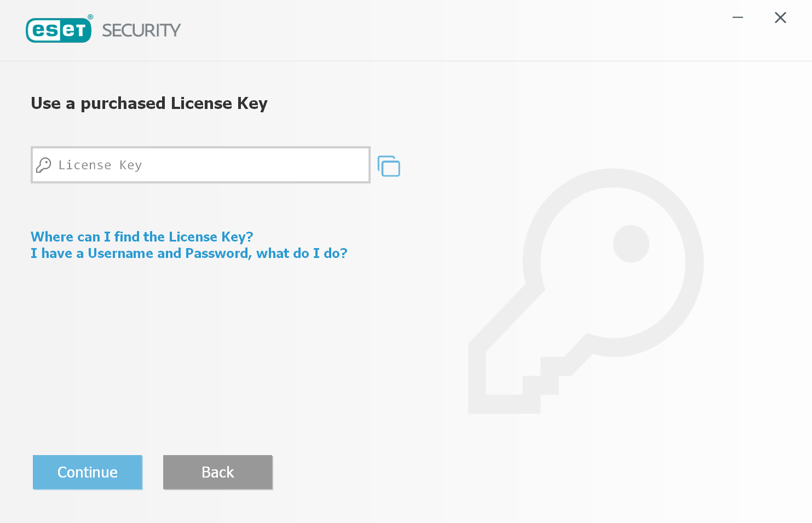Screen dimensions: 812x523
Task: Click the words 'find the License Key?' in the link
Action: point(183,237)
